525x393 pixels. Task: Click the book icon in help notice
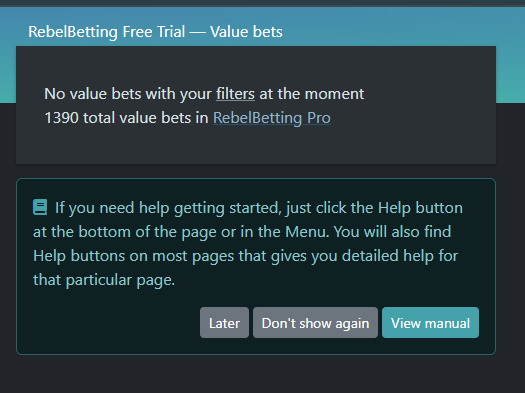click(x=40, y=207)
